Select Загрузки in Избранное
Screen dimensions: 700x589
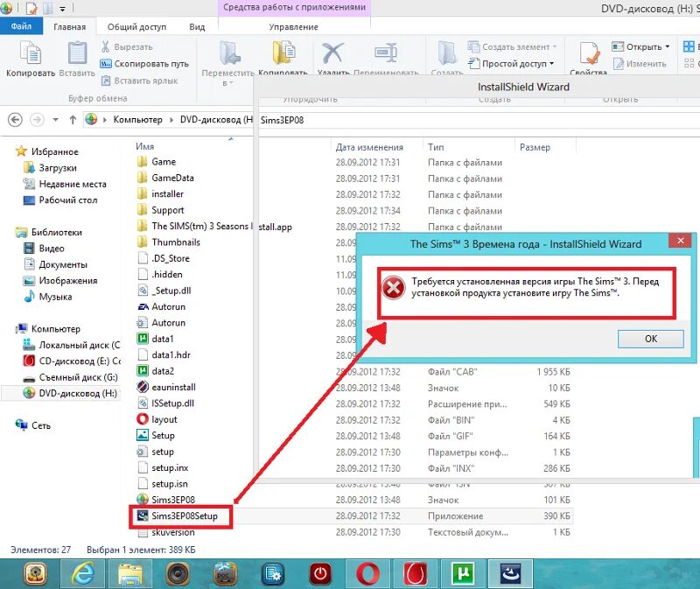point(51,168)
